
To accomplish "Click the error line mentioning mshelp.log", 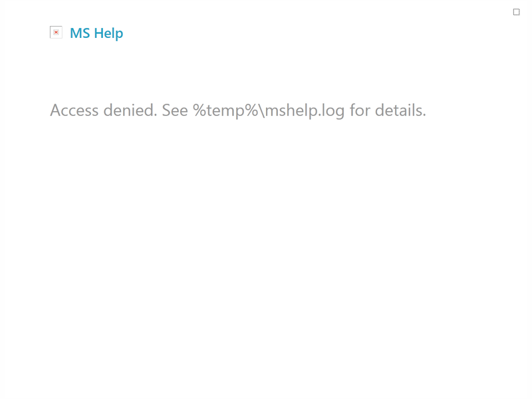I will 239,110.
